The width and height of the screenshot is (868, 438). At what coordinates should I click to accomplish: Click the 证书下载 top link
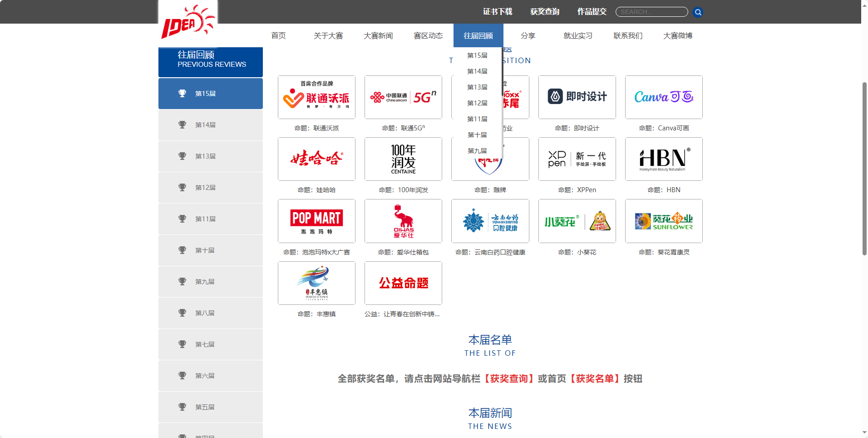pos(498,12)
